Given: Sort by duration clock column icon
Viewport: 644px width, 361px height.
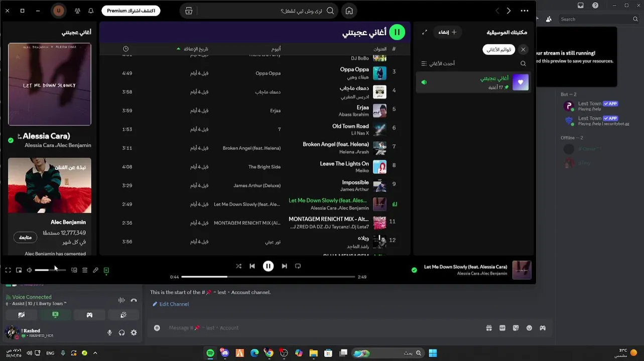Looking at the screenshot, I should pos(125,49).
